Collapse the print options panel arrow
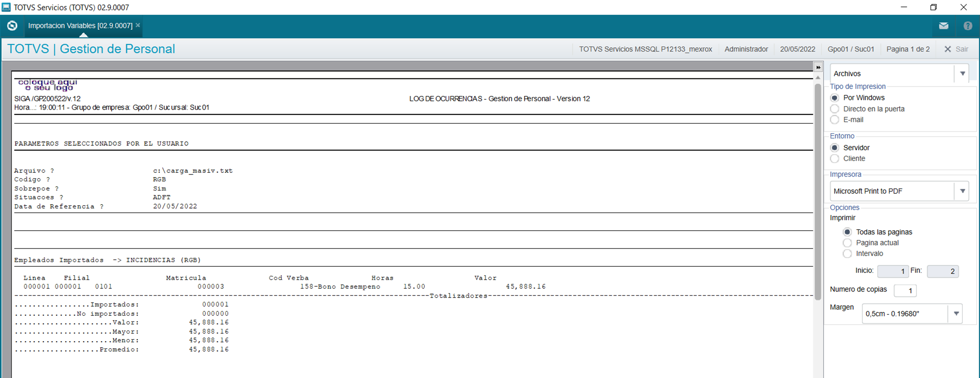The width and height of the screenshot is (980, 378). 818,67
